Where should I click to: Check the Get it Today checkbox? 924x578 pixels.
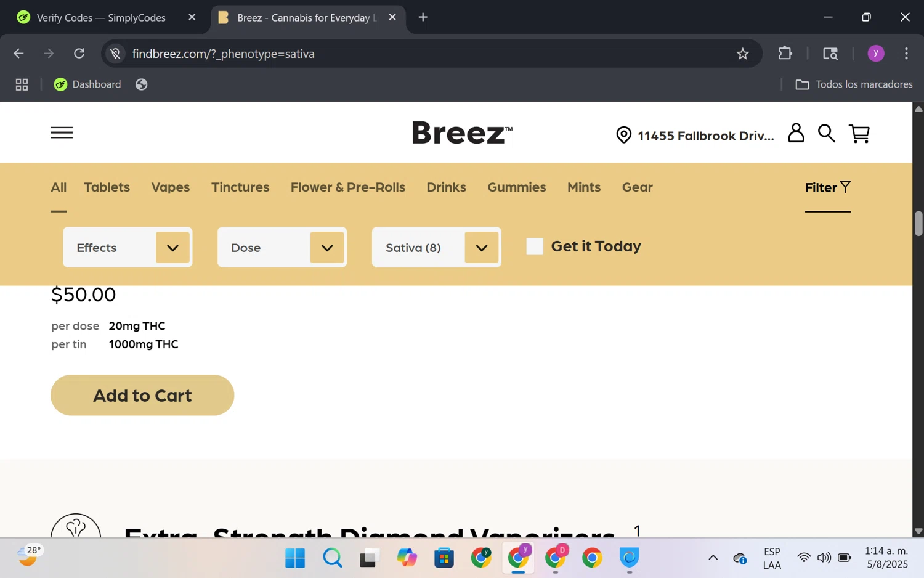(535, 246)
